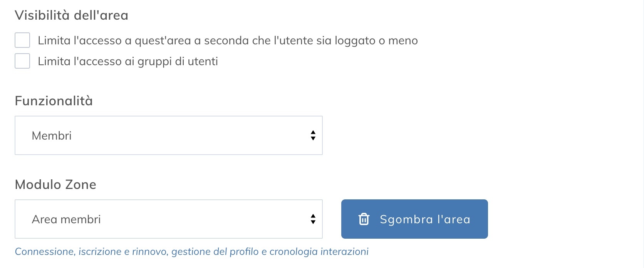This screenshot has width=644, height=268.
Task: Check the Limita l'accesso ai gruppi di utenti box
Action: click(x=22, y=61)
